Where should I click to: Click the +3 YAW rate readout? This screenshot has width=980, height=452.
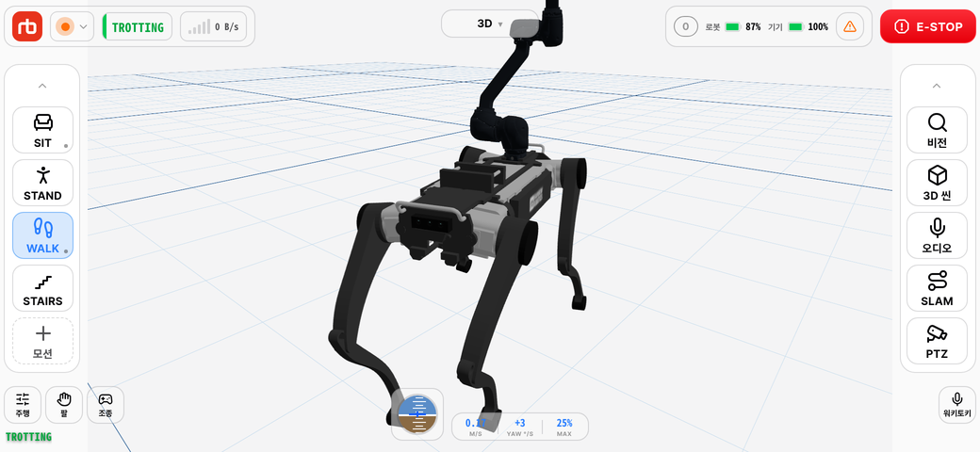pyautogui.click(x=520, y=427)
